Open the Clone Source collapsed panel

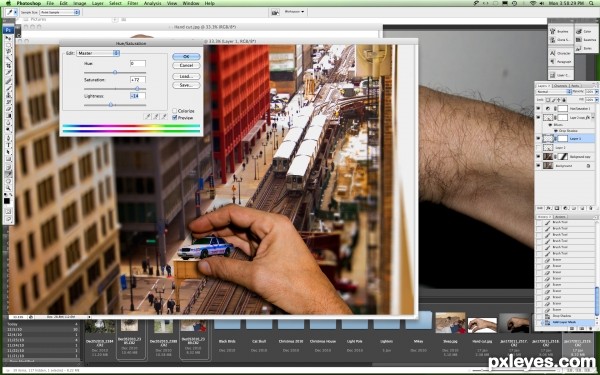click(x=560, y=40)
